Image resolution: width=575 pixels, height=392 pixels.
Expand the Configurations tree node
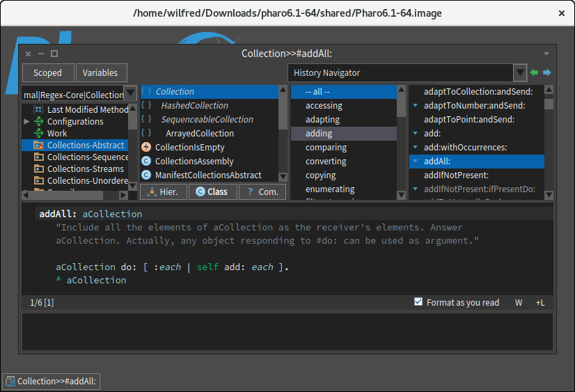pos(26,121)
